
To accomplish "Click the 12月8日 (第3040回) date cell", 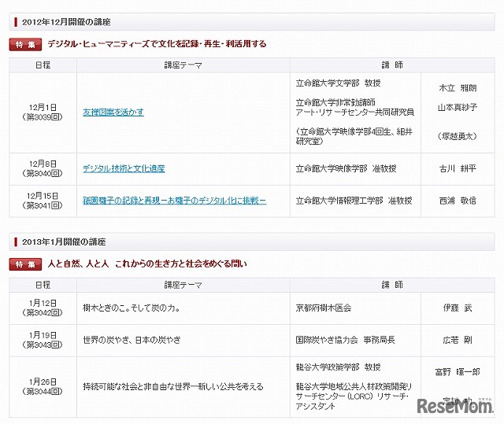I will [x=43, y=169].
